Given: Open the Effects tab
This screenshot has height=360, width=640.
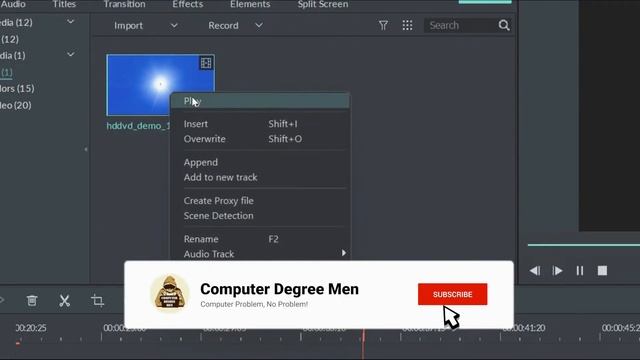Looking at the screenshot, I should point(187,4).
